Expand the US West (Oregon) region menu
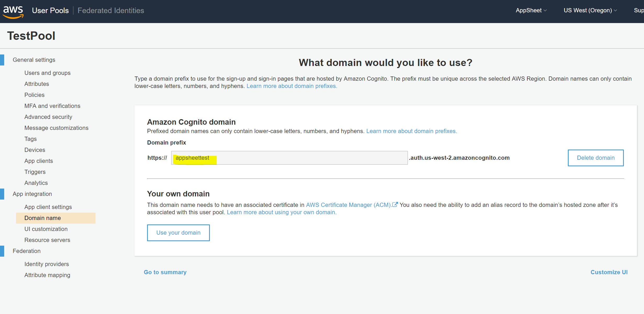This screenshot has width=644, height=314. pos(590,10)
